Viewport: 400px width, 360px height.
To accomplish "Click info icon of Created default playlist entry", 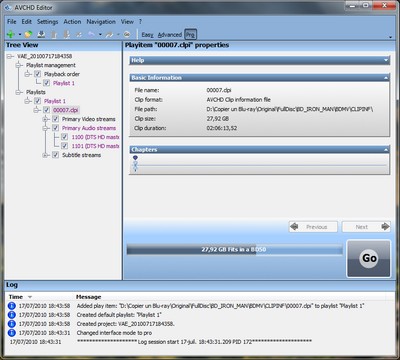I will click(x=12, y=315).
